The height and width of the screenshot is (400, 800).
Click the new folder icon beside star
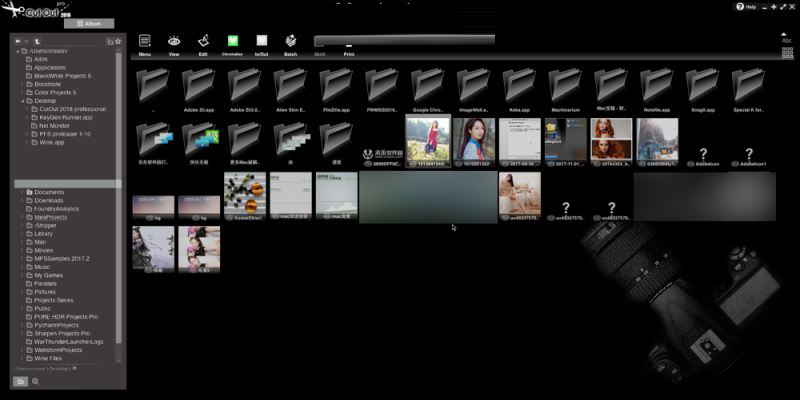pyautogui.click(x=109, y=42)
